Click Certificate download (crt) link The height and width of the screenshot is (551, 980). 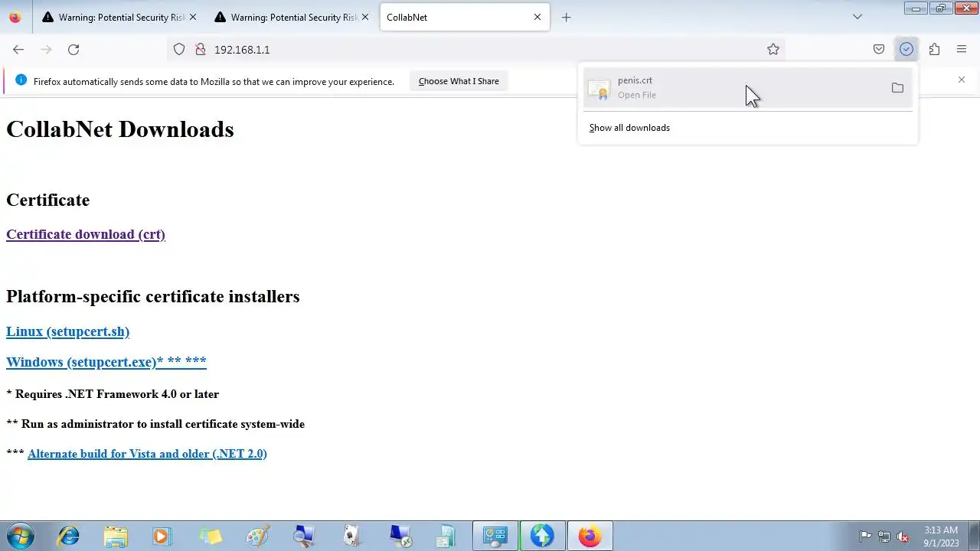[86, 234]
